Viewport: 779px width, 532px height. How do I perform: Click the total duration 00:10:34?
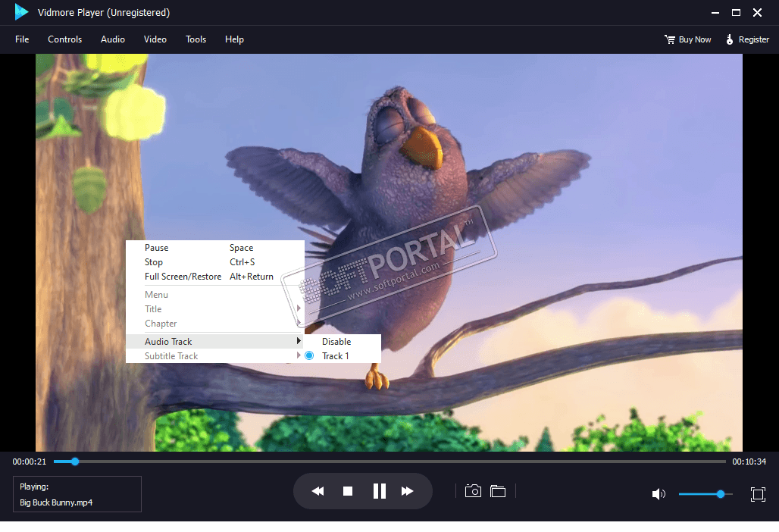(749, 462)
